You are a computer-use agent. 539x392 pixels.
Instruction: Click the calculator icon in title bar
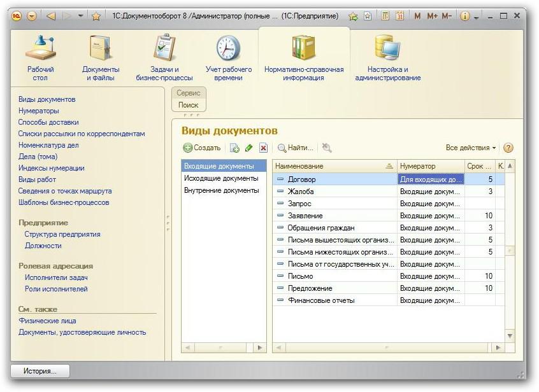(385, 16)
